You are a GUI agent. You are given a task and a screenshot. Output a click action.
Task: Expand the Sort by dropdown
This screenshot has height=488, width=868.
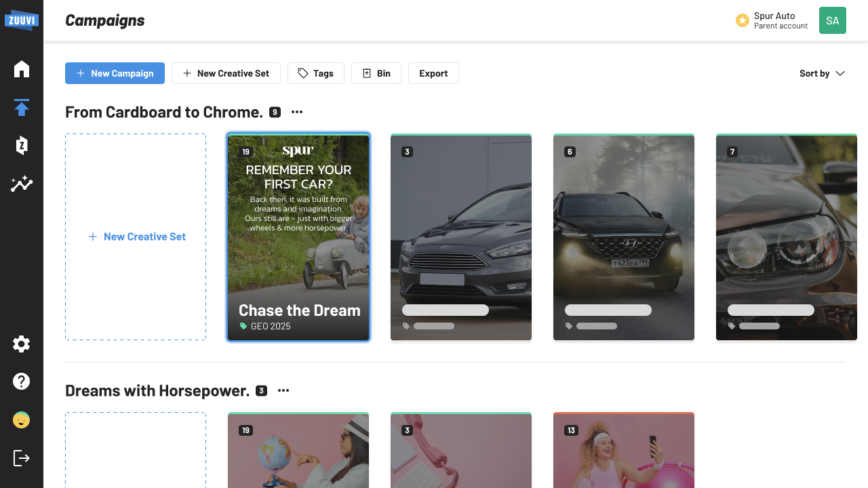click(822, 73)
